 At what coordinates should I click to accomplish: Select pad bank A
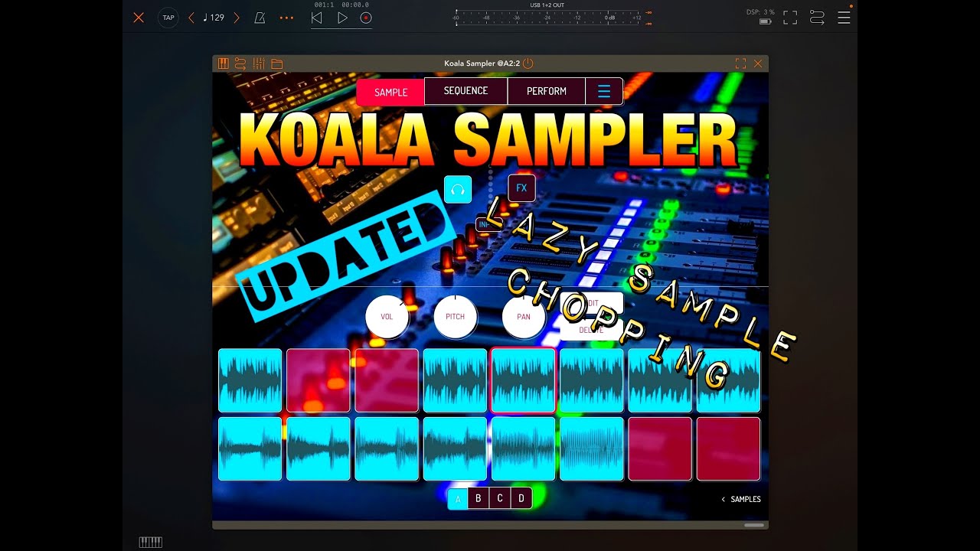pyautogui.click(x=458, y=499)
